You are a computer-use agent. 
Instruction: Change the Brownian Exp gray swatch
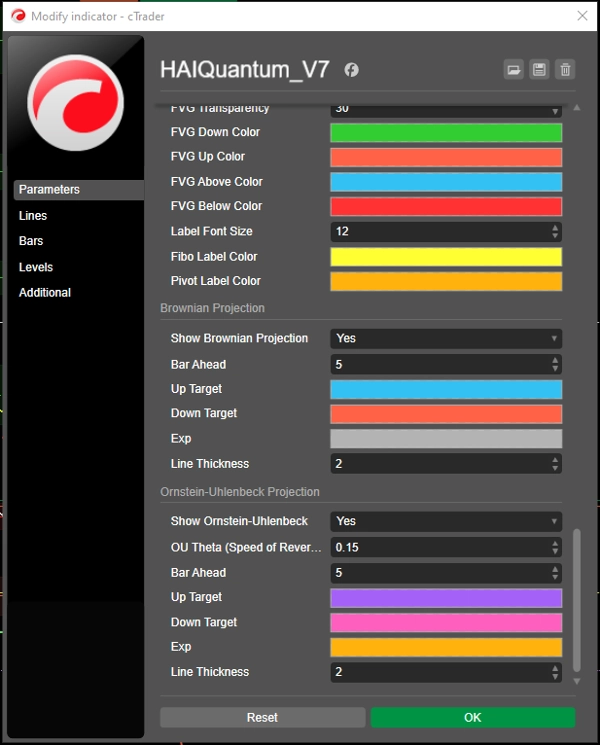446,439
